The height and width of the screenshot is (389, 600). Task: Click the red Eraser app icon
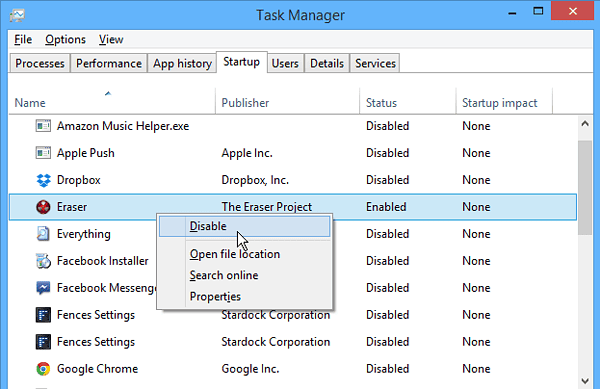(43, 207)
